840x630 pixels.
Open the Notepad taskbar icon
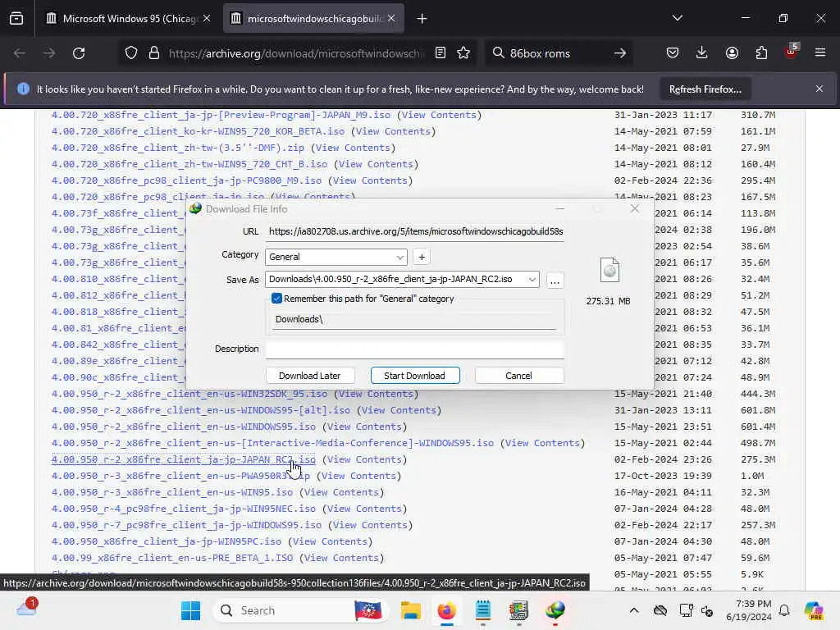pyautogui.click(x=482, y=610)
